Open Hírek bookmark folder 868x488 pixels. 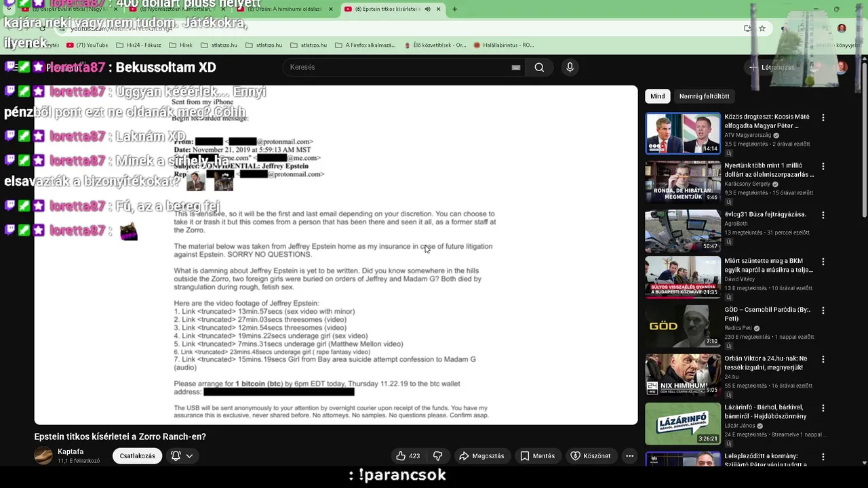[x=180, y=45]
